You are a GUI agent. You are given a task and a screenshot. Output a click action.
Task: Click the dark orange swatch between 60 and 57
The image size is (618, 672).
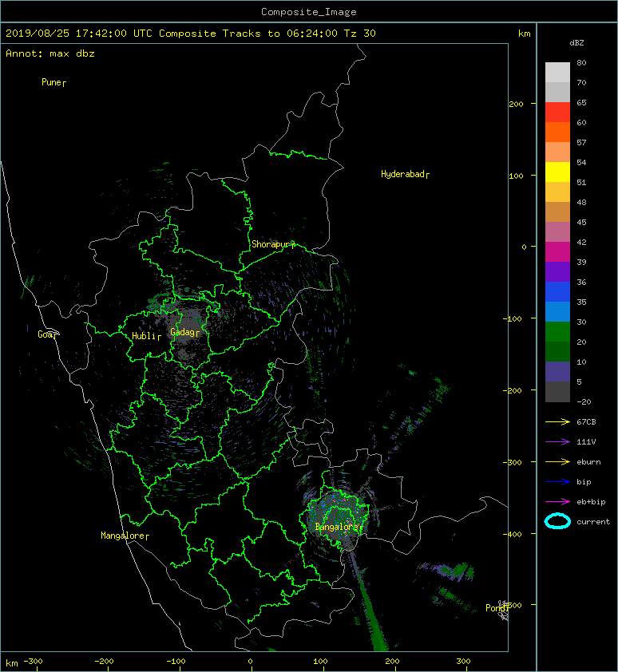(557, 132)
